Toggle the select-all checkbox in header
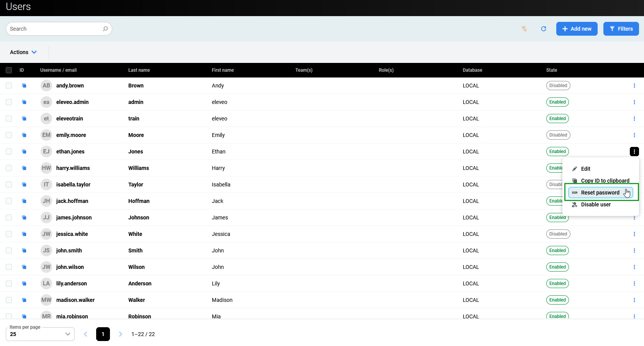Image resolution: width=644 pixels, height=346 pixels. click(x=9, y=70)
